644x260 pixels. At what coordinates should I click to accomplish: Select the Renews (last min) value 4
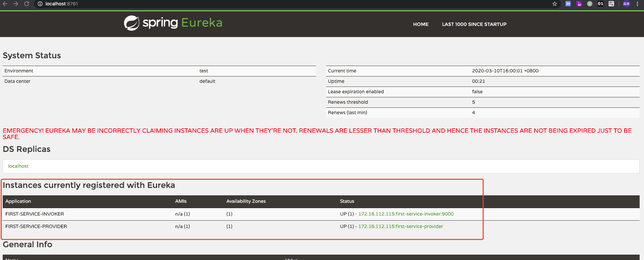tap(473, 112)
